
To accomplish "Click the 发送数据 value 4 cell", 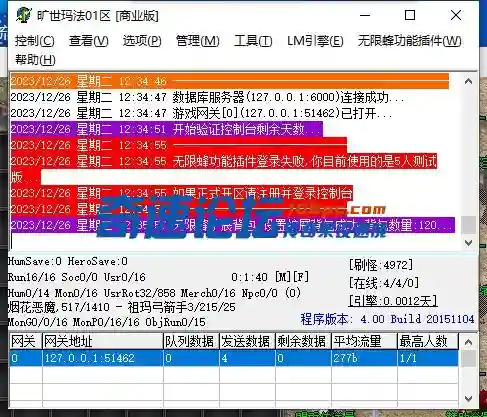I will [247, 358].
